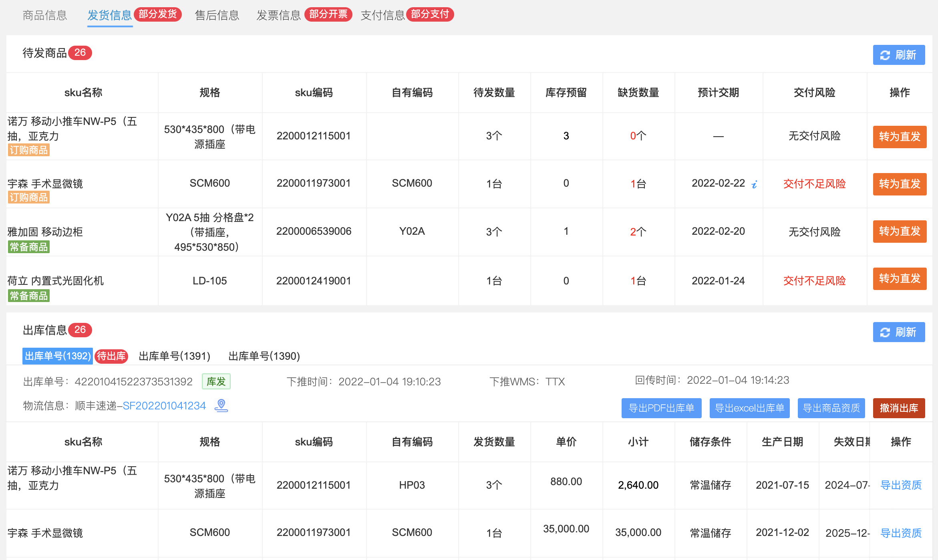Screen dimensions: 938x560
Task: Click the 下推时间 2022-01-04 19:10:23 text
Action: point(364,381)
